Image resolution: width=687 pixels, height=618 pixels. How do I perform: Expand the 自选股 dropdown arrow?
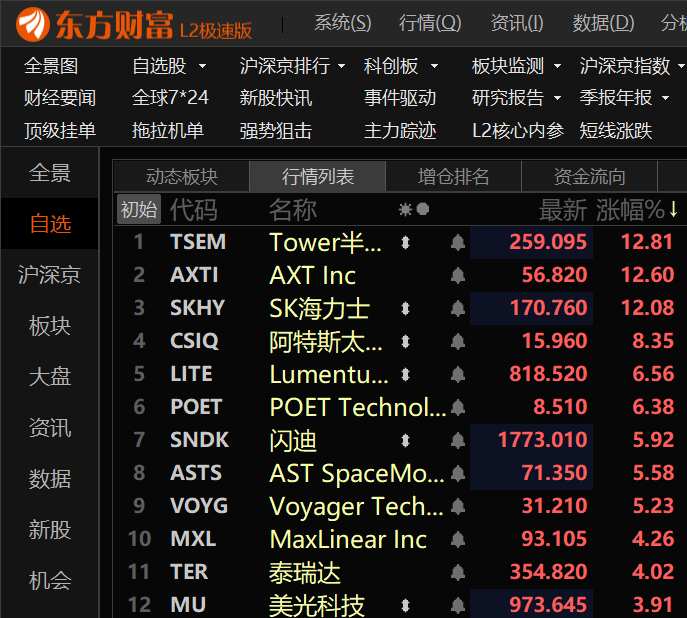[202, 67]
